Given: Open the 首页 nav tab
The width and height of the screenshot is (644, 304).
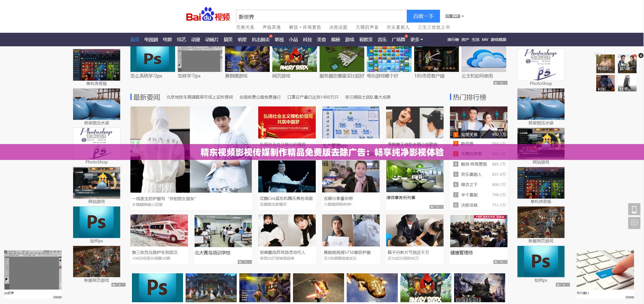Looking at the screenshot, I should [135, 40].
